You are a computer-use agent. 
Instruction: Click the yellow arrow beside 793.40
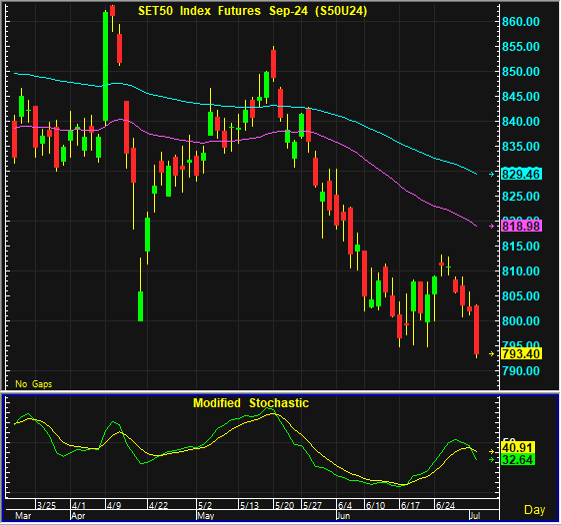pos(492,354)
